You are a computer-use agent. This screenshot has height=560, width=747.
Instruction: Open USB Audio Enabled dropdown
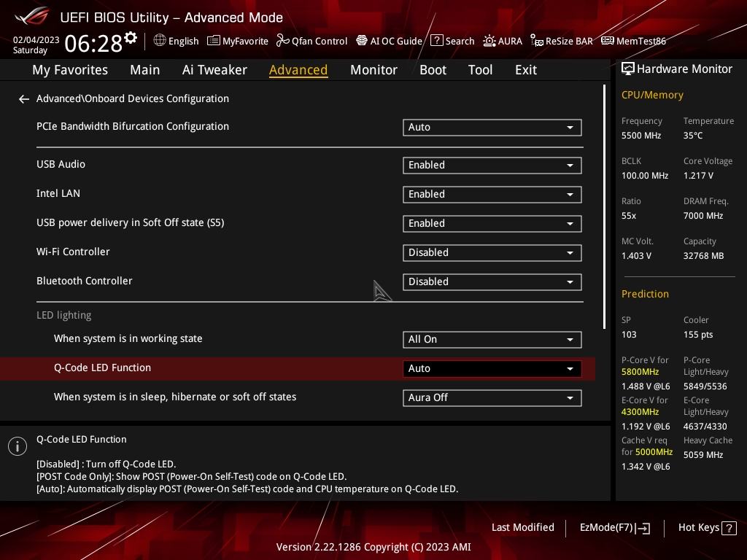pyautogui.click(x=492, y=166)
